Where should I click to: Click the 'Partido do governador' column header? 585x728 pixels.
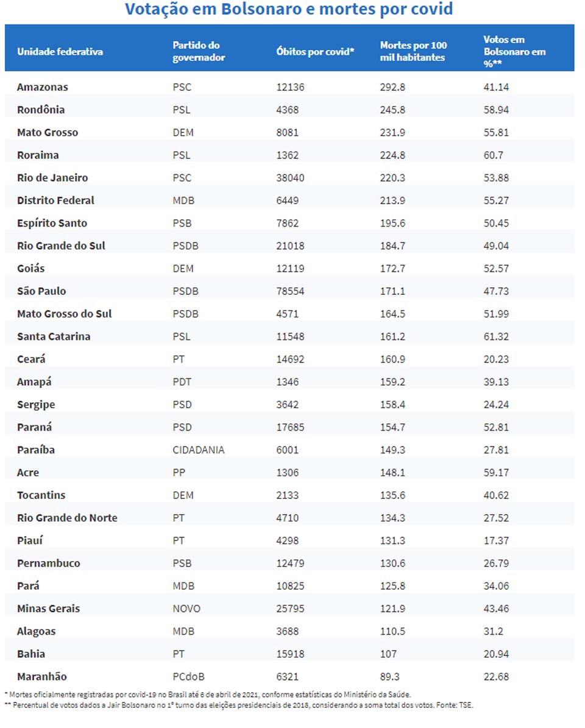[x=199, y=52]
